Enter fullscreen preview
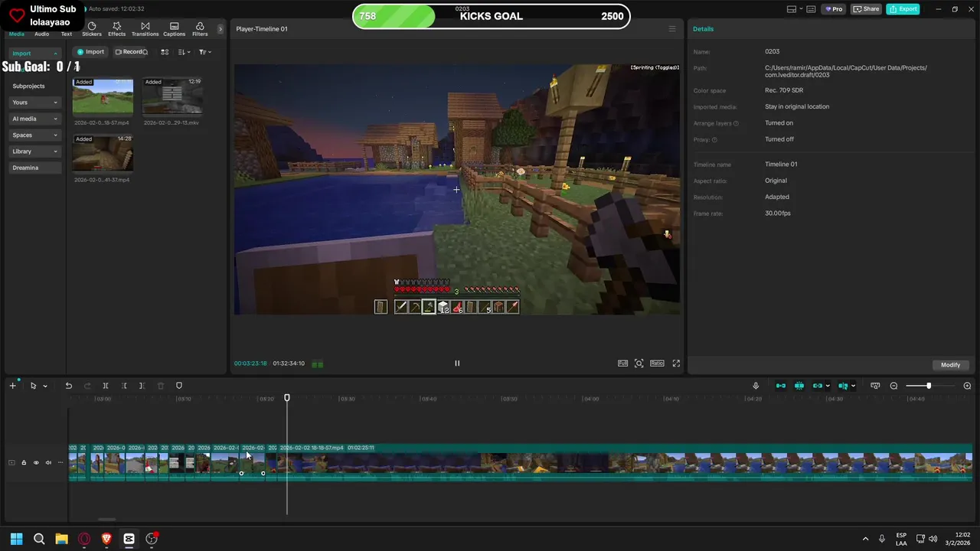Screen dimensions: 980x551 (x=676, y=364)
